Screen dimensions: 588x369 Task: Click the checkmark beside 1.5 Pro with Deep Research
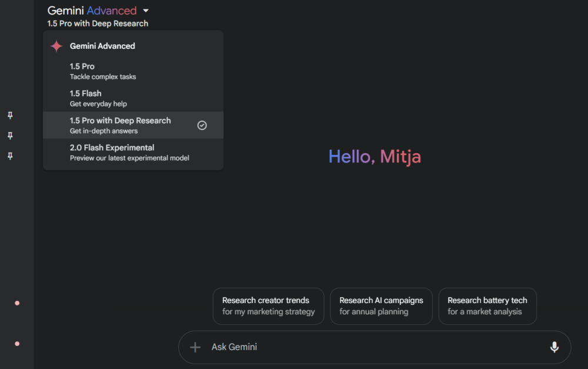202,125
